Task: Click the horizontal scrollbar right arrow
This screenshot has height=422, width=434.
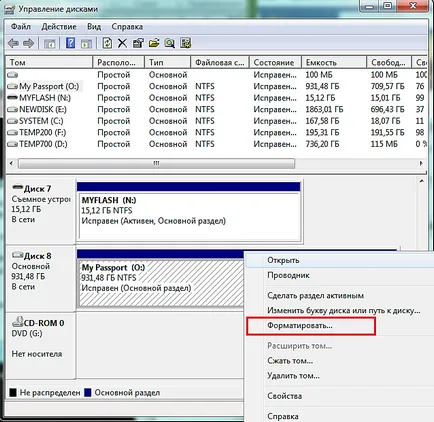Action: click(421, 163)
